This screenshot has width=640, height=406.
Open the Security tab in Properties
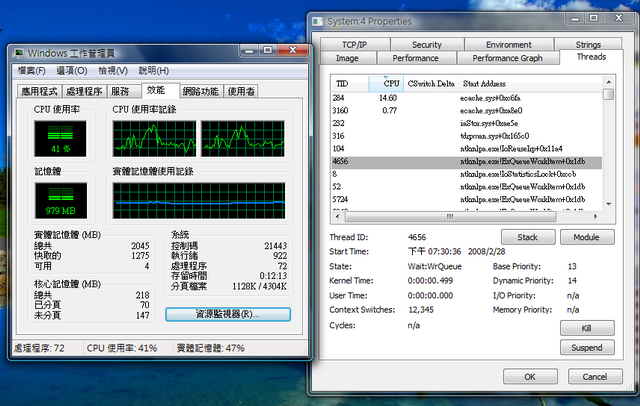(x=427, y=44)
